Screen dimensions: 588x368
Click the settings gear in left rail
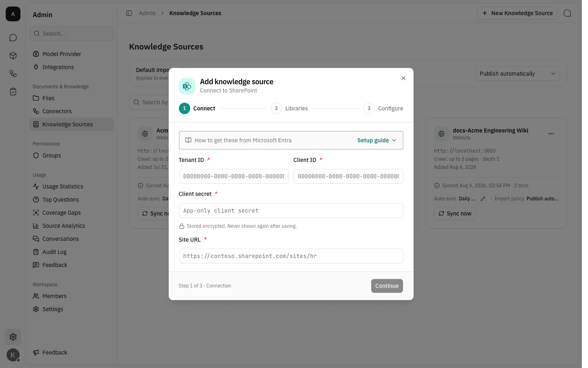coord(13,337)
